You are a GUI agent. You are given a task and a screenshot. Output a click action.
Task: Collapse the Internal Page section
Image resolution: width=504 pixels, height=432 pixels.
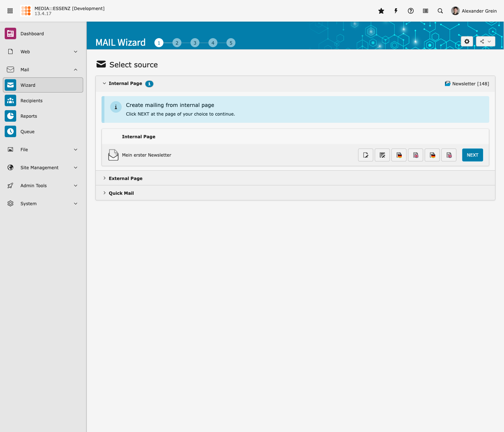125,84
